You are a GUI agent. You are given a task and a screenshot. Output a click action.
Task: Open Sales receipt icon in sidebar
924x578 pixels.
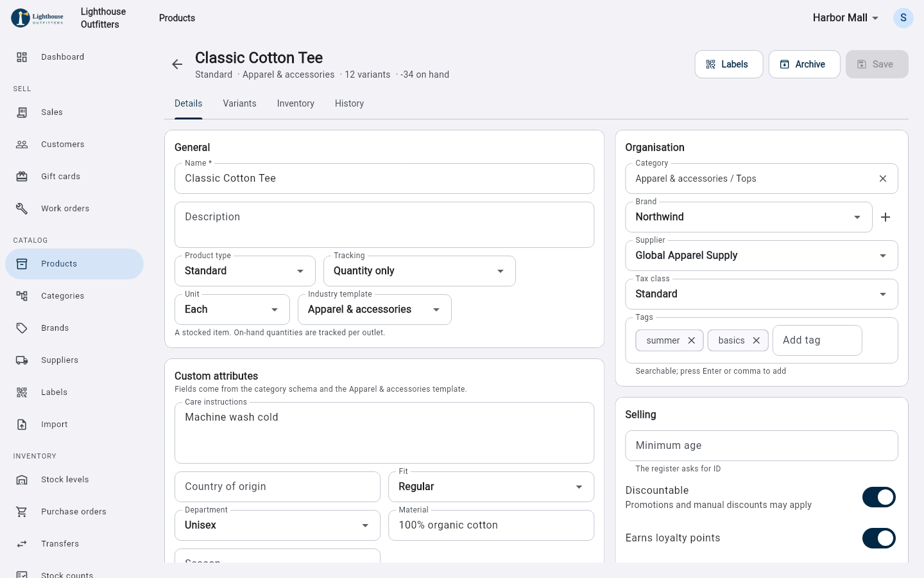click(x=22, y=112)
